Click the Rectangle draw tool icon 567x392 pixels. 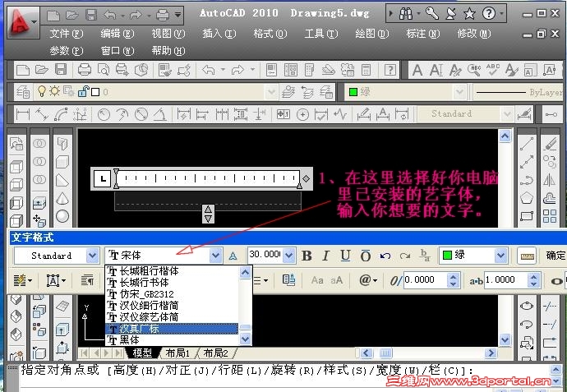527,216
